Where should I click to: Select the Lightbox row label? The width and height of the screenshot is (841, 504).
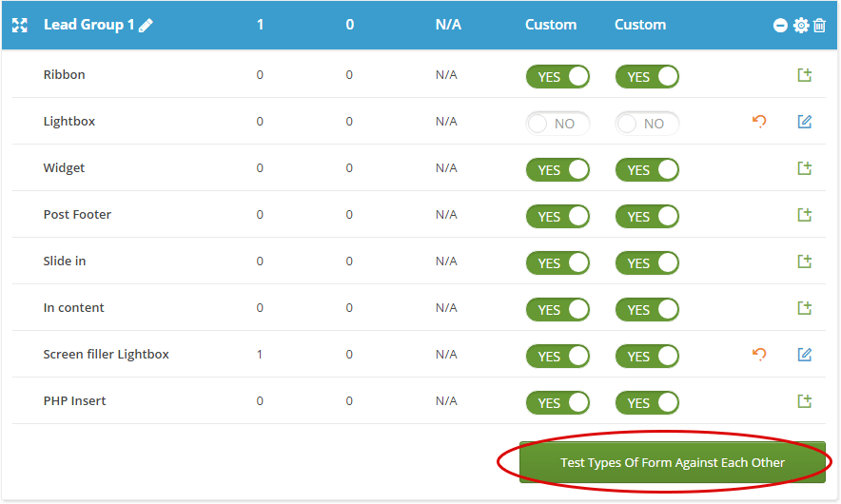tap(69, 122)
